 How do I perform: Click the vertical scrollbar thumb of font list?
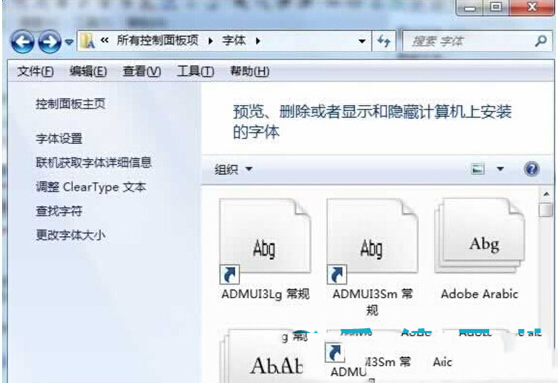(545, 210)
